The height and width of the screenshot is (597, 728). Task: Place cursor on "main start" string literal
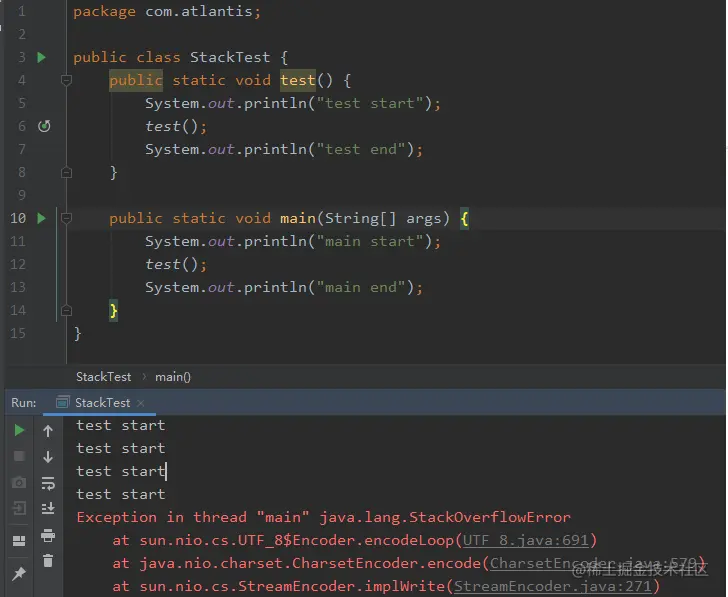[x=370, y=241]
